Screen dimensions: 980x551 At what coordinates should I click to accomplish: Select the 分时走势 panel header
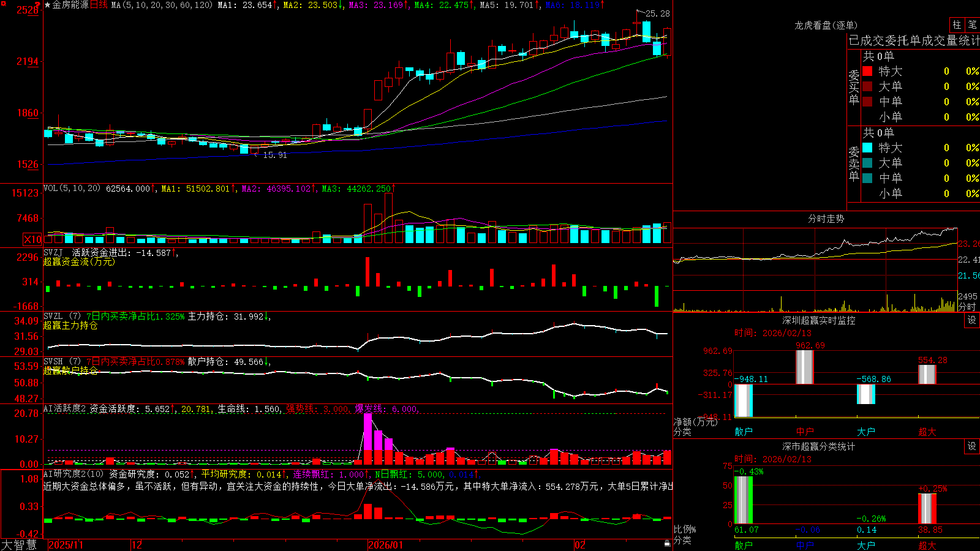826,219
